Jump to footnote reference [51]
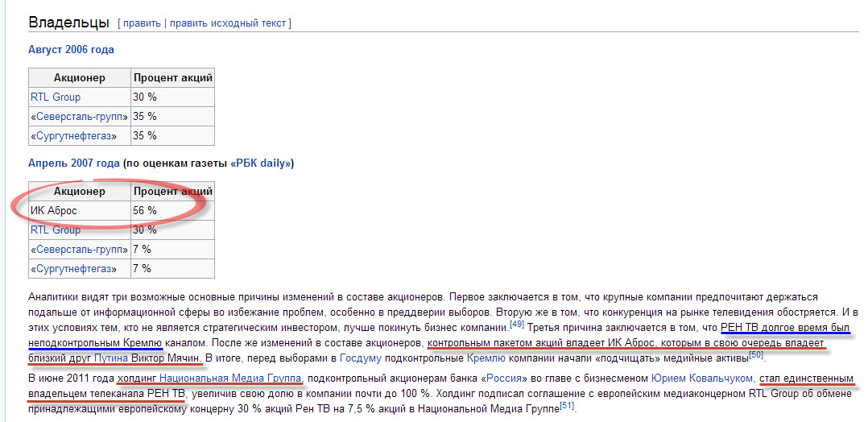The height and width of the screenshot is (422, 868). pyautogui.click(x=566, y=408)
